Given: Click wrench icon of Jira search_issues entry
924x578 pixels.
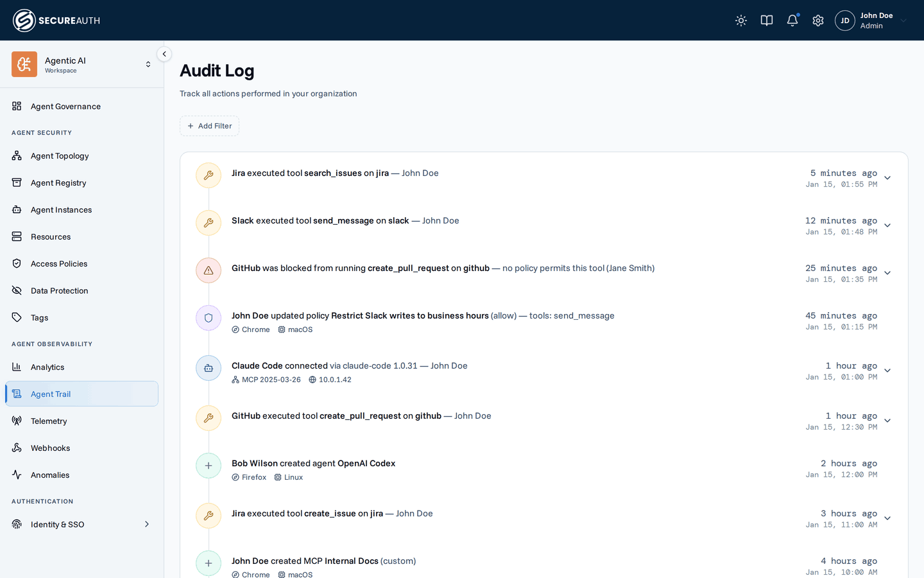Looking at the screenshot, I should point(209,175).
